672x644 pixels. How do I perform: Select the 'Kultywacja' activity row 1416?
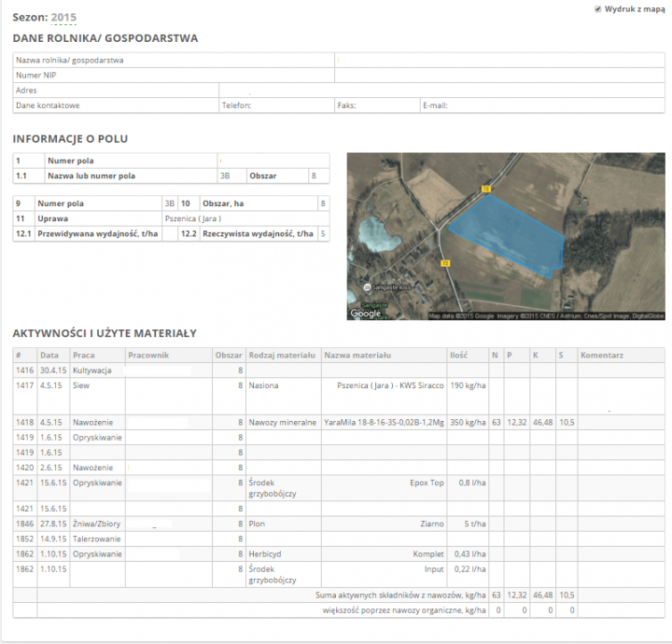pyautogui.click(x=92, y=371)
